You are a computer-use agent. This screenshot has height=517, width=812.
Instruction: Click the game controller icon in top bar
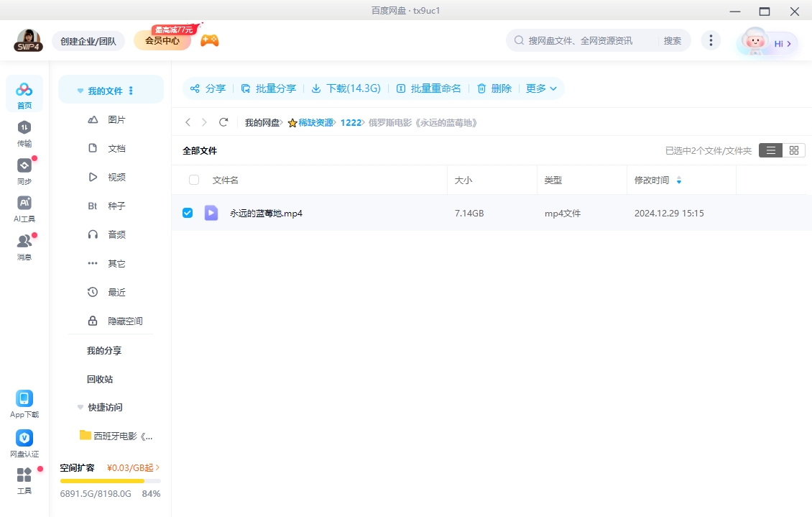[x=209, y=41]
